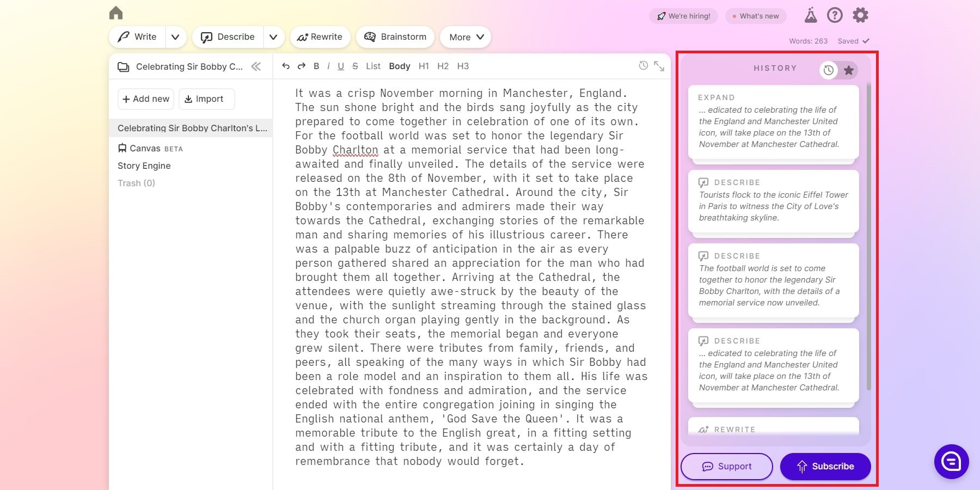Image resolution: width=980 pixels, height=490 pixels.
Task: Expand the Describe dropdown chevron
Action: pyautogui.click(x=273, y=37)
